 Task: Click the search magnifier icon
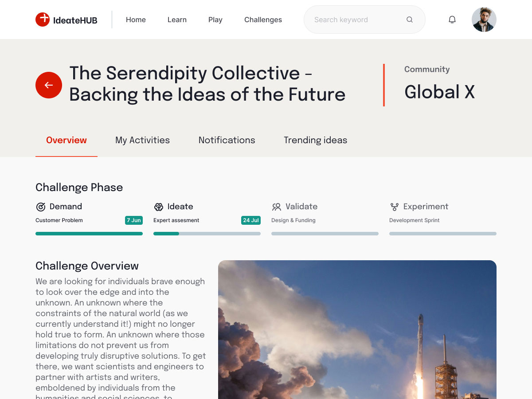click(410, 20)
